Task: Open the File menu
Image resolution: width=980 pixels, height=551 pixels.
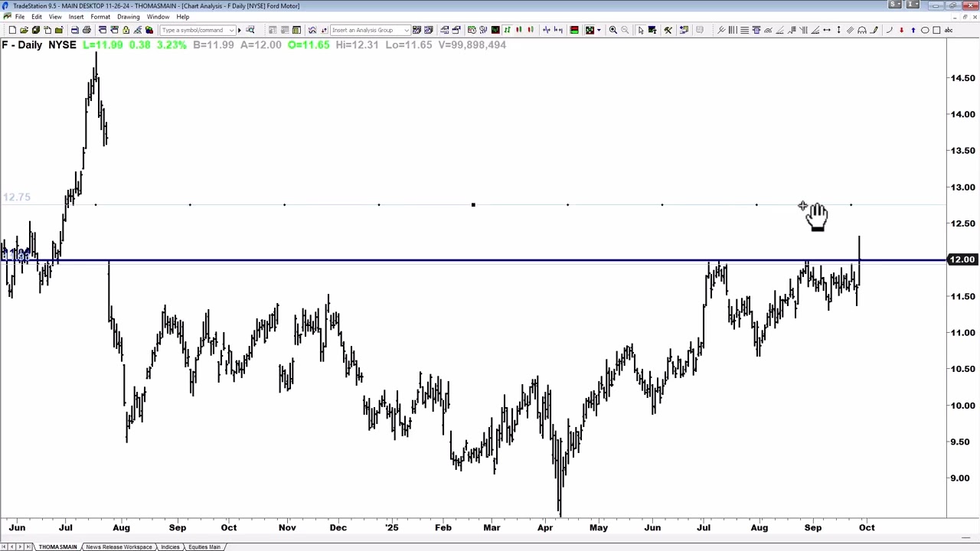Action: click(20, 17)
